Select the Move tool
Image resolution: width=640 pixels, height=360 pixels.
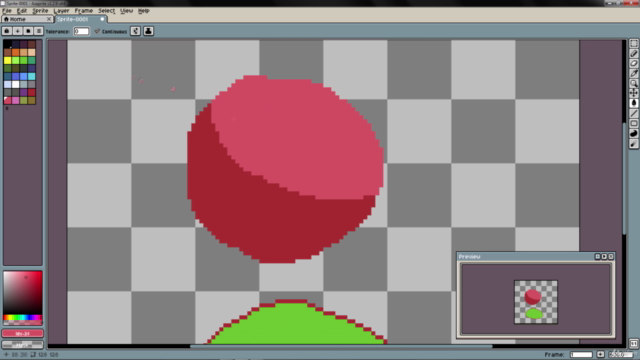coord(633,93)
